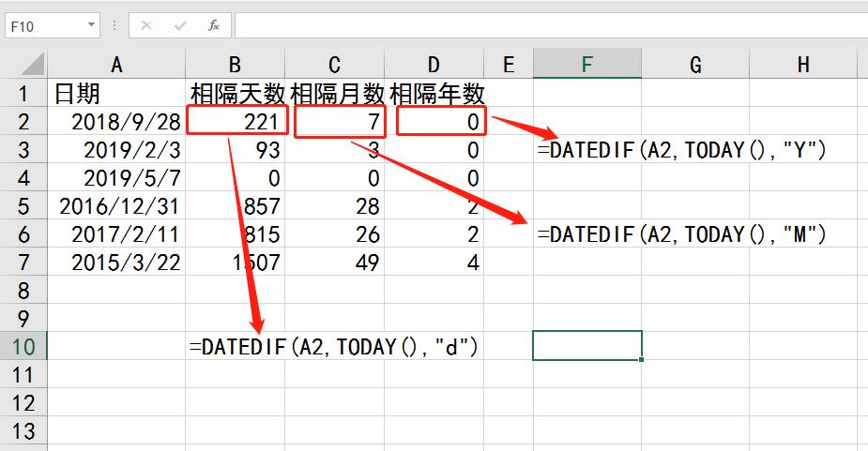
Task: Click cell with value 815
Action: pos(235,234)
